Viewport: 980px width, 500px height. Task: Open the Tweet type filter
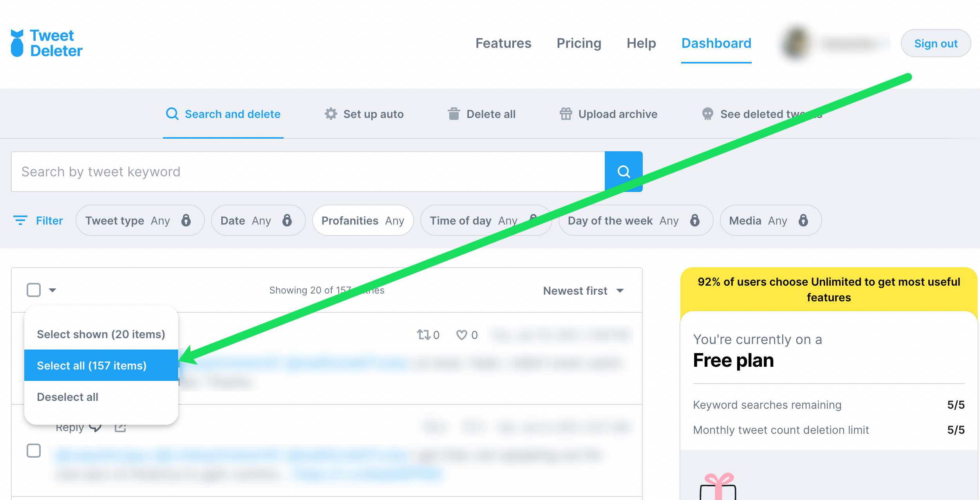[x=140, y=220]
